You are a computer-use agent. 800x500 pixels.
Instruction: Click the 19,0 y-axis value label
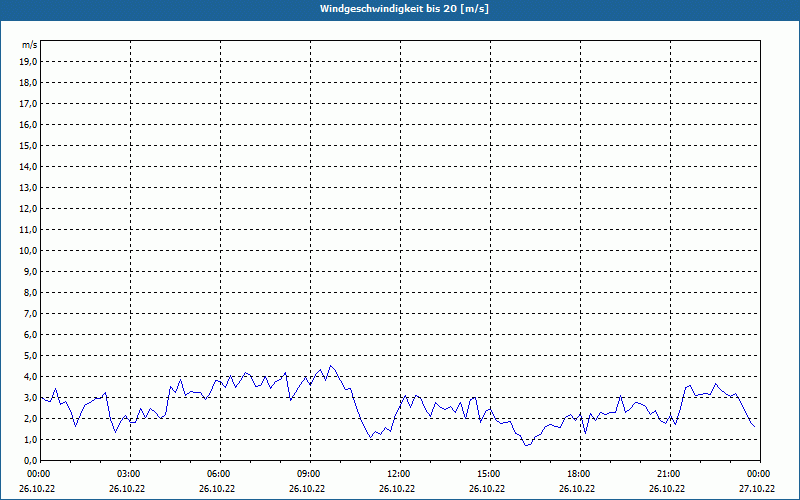click(29, 61)
